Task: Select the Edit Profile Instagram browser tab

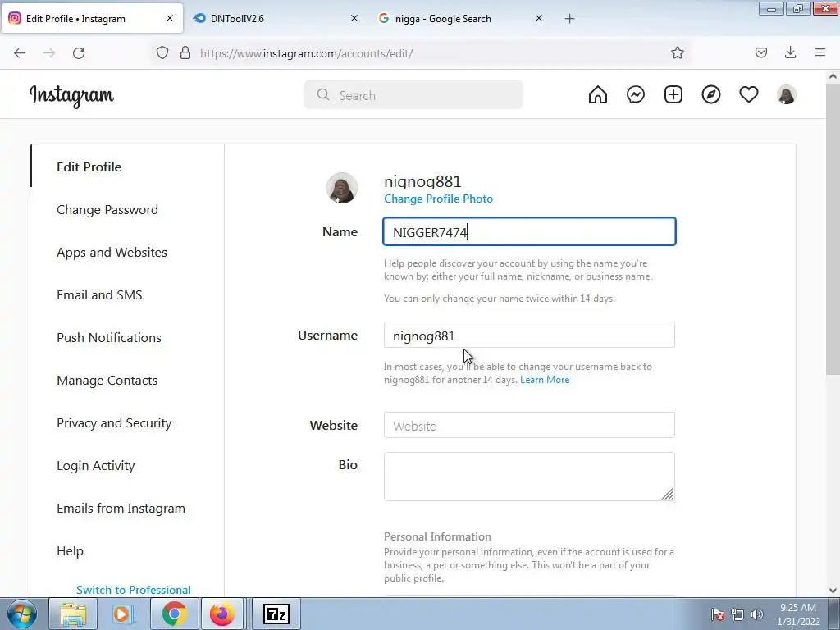Action: tap(92, 18)
